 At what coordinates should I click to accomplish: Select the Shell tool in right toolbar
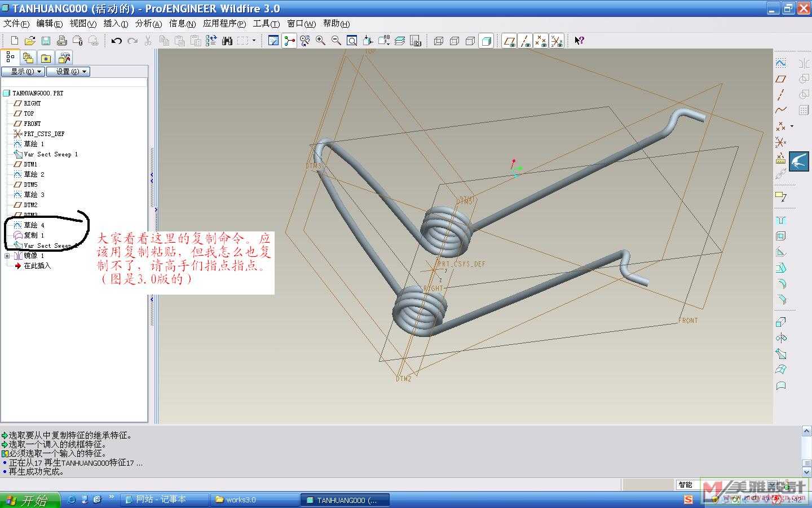click(x=781, y=236)
